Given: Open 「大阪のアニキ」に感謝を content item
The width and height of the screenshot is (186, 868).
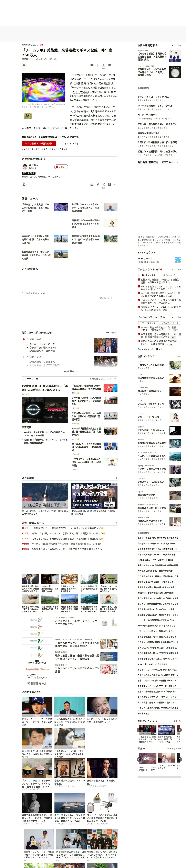Looking at the screenshot, I should (151, 365).
